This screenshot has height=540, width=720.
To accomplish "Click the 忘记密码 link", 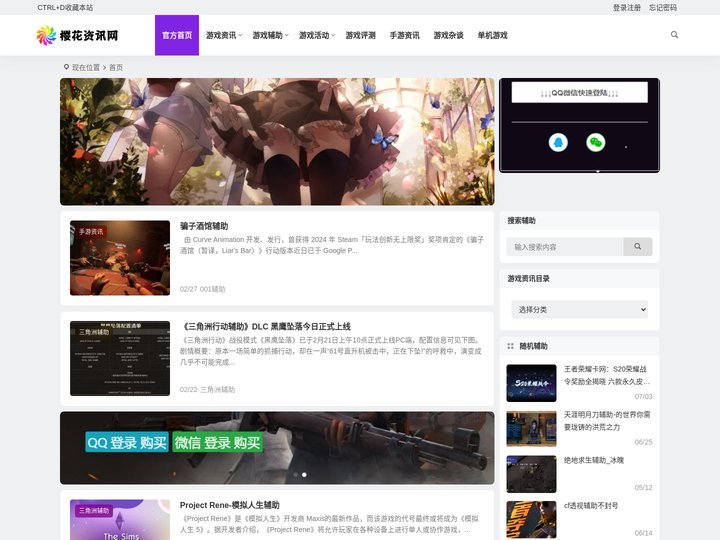I will 663,7.
